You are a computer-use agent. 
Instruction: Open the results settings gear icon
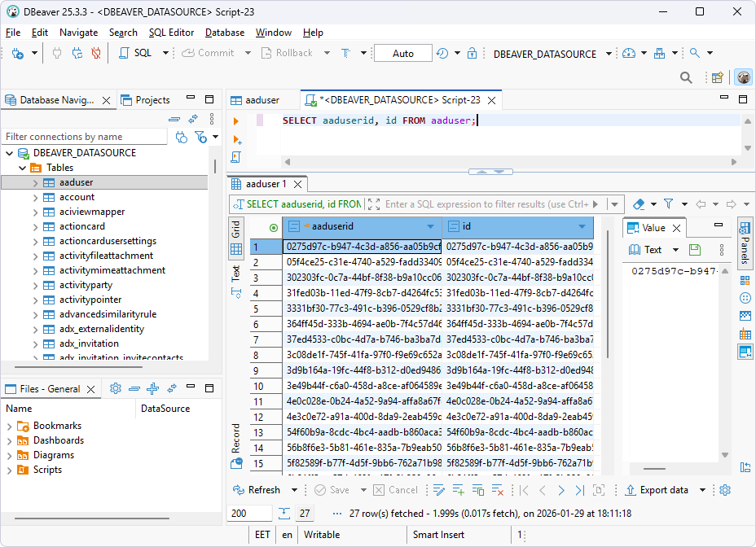tap(724, 490)
